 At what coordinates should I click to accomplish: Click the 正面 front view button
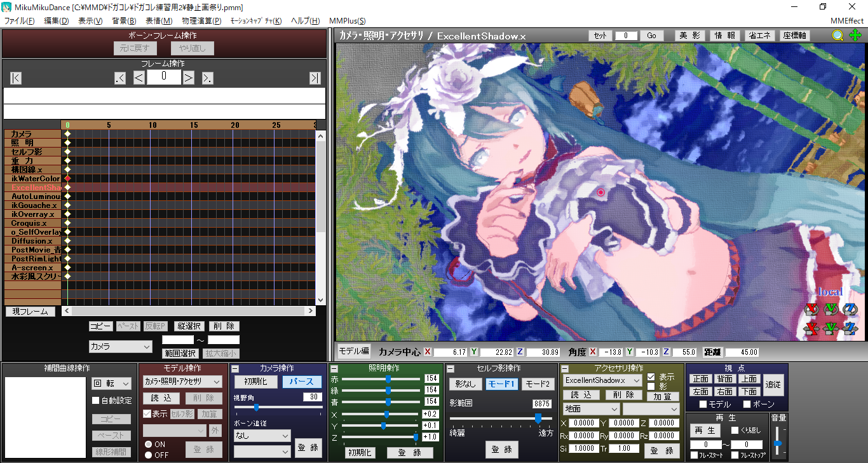coord(701,379)
